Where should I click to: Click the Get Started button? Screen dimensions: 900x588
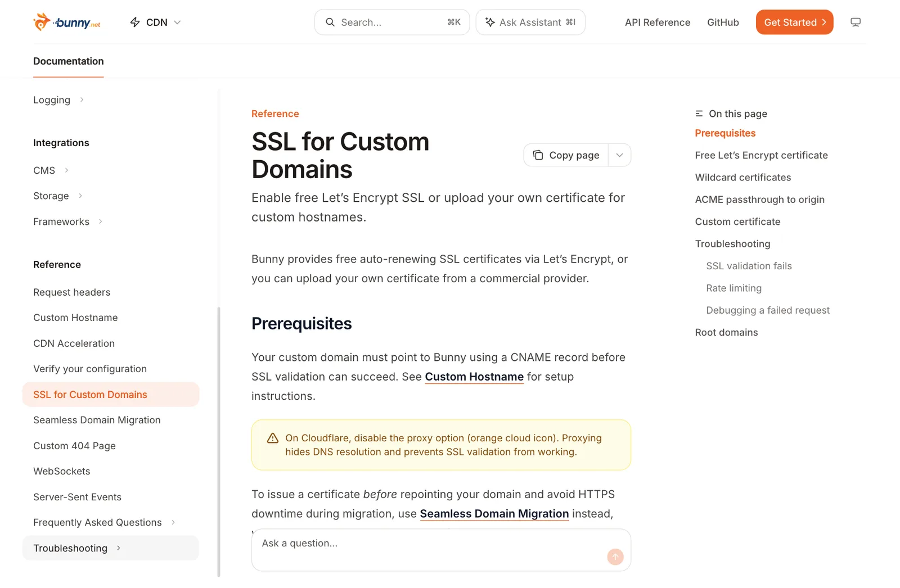click(794, 22)
